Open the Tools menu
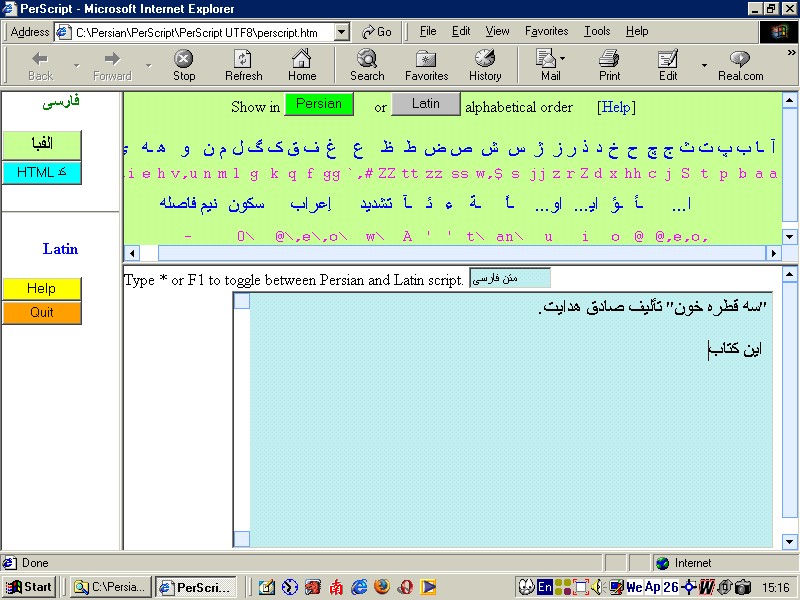Image resolution: width=800 pixels, height=600 pixels. (596, 31)
